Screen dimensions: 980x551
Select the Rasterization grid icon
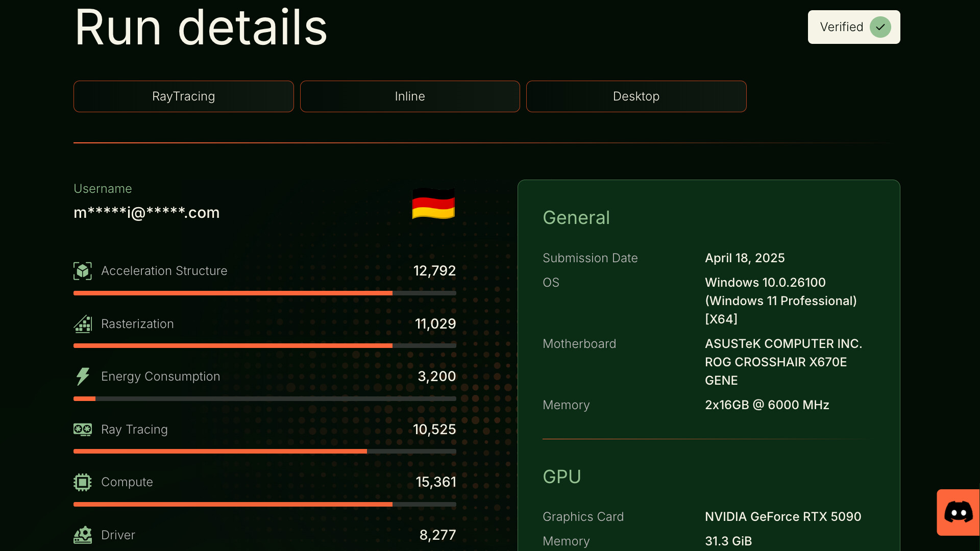[x=82, y=324]
